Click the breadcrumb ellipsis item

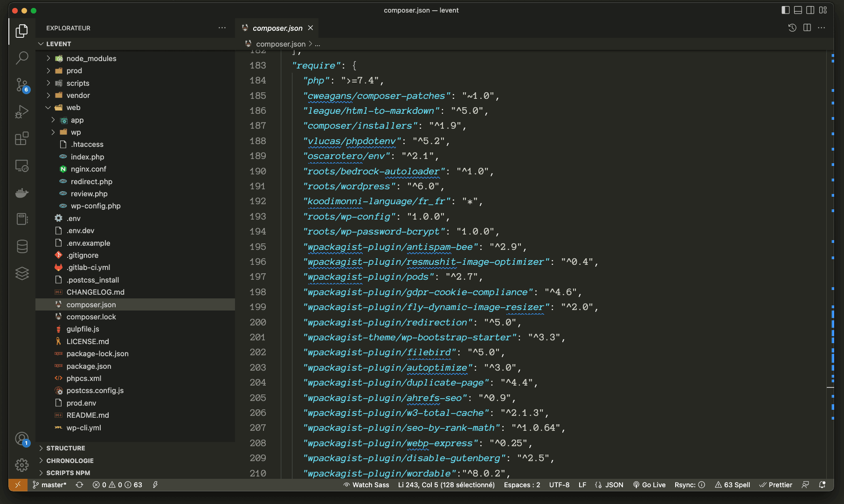pyautogui.click(x=318, y=44)
